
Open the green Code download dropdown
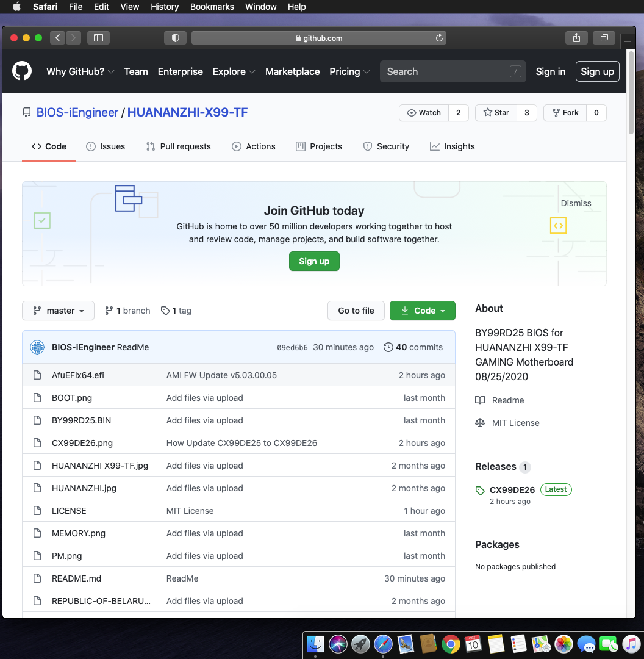[x=423, y=311]
